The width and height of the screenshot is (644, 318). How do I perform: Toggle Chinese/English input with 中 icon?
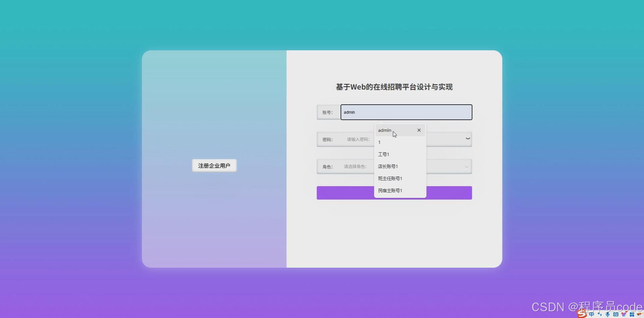592,314
